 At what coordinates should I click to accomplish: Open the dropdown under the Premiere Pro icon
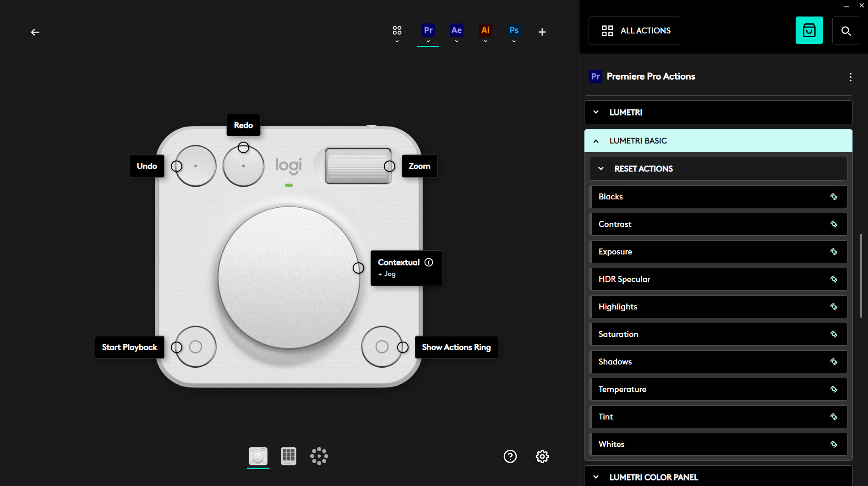click(428, 40)
